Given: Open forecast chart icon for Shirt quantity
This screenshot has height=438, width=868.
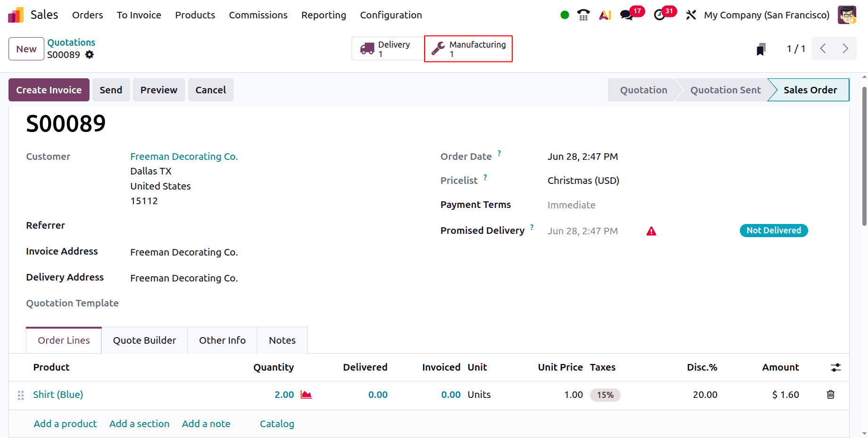Looking at the screenshot, I should (x=306, y=395).
